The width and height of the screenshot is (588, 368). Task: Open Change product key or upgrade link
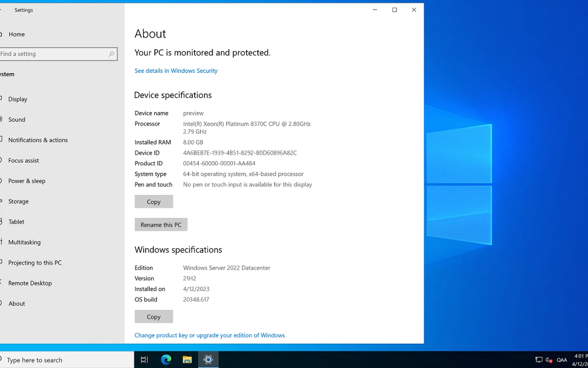click(x=209, y=335)
